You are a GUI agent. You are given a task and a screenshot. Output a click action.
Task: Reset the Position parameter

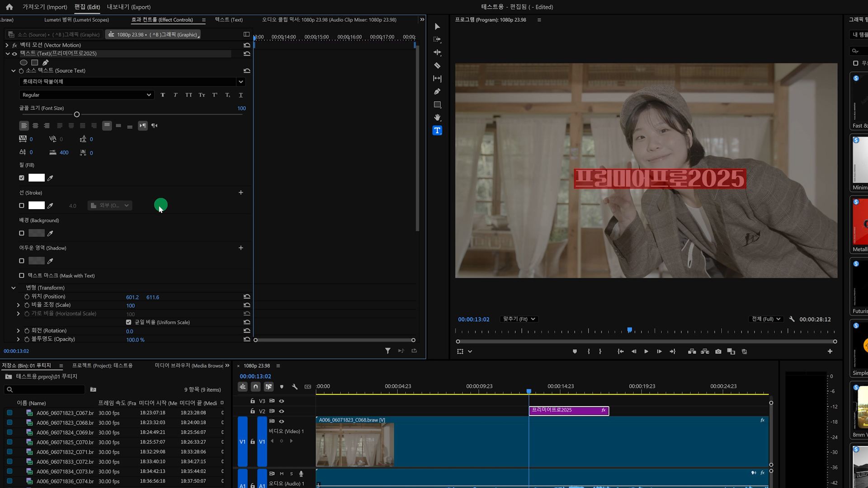coord(247,296)
